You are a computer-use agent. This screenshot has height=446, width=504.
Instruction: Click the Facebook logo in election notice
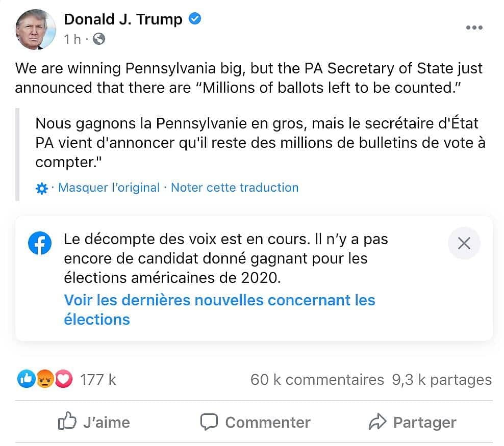tap(40, 244)
